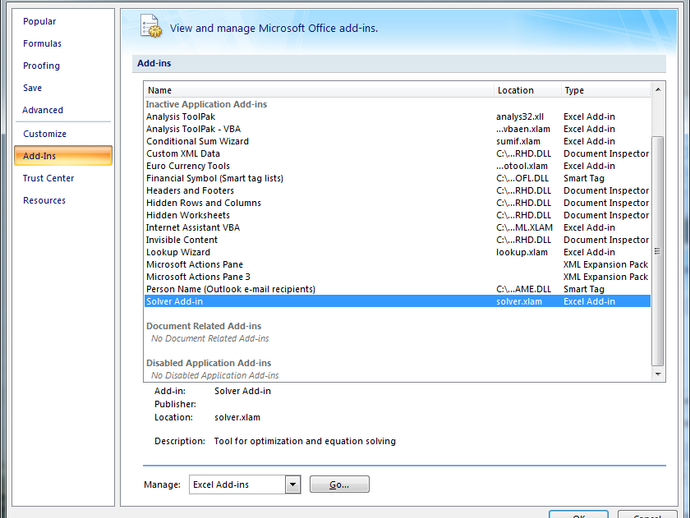Sort add-ins by Name column header
Image resolution: width=690 pixels, height=518 pixels.
[319, 90]
